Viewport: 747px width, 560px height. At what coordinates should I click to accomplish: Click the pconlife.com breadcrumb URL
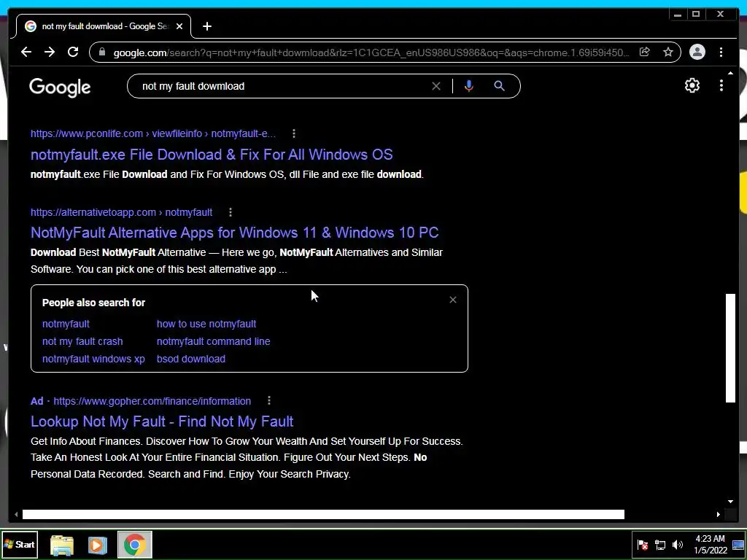[x=153, y=134]
